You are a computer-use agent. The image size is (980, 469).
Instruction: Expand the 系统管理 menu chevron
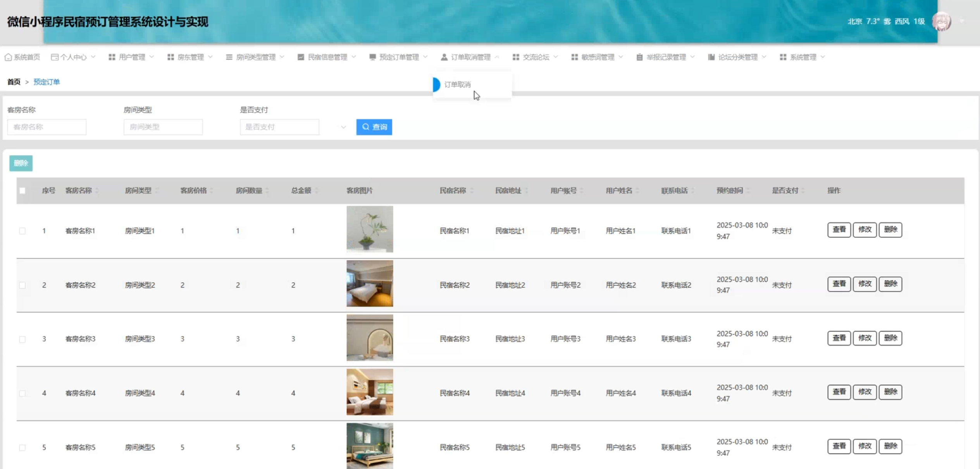click(x=823, y=57)
